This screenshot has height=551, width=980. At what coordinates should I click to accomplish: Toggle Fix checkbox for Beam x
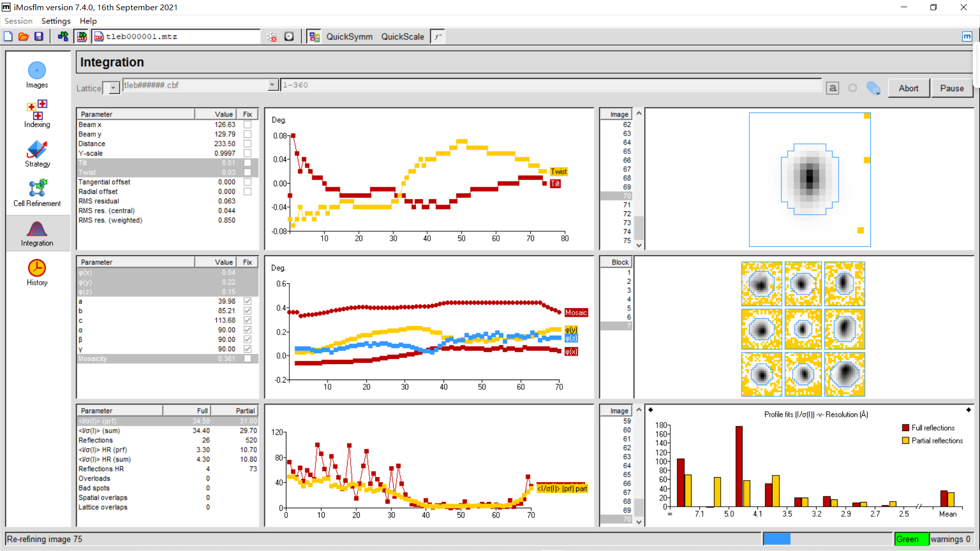(x=248, y=124)
